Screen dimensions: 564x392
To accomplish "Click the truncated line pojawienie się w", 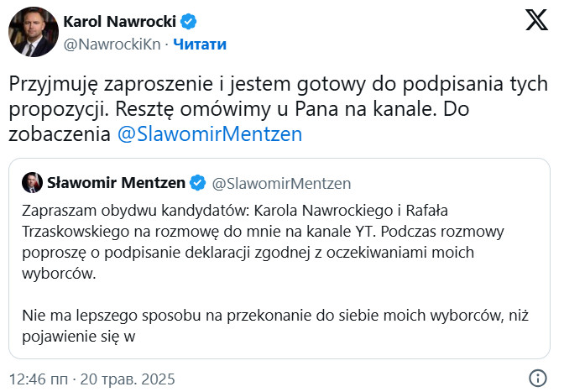I will coord(78,337).
